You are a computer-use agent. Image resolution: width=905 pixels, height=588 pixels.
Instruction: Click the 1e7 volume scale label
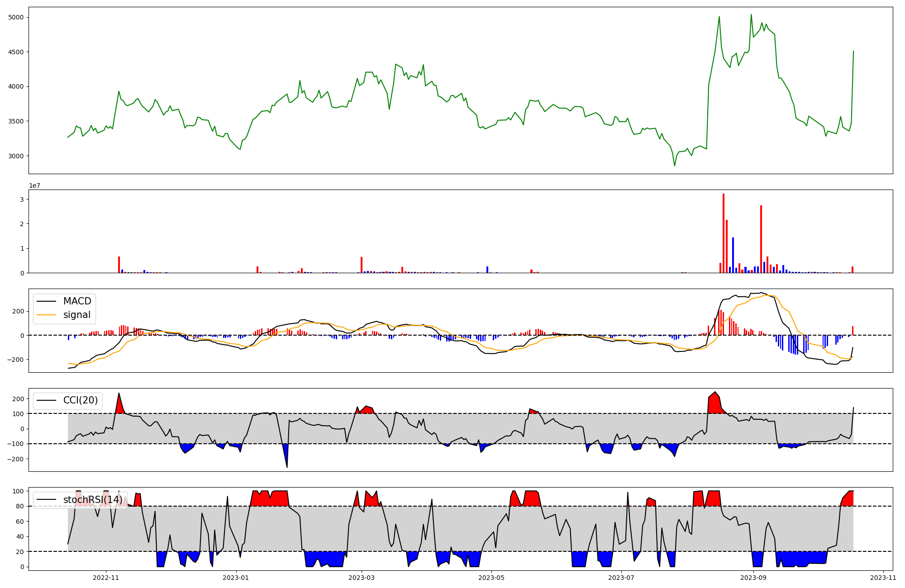tap(35, 185)
